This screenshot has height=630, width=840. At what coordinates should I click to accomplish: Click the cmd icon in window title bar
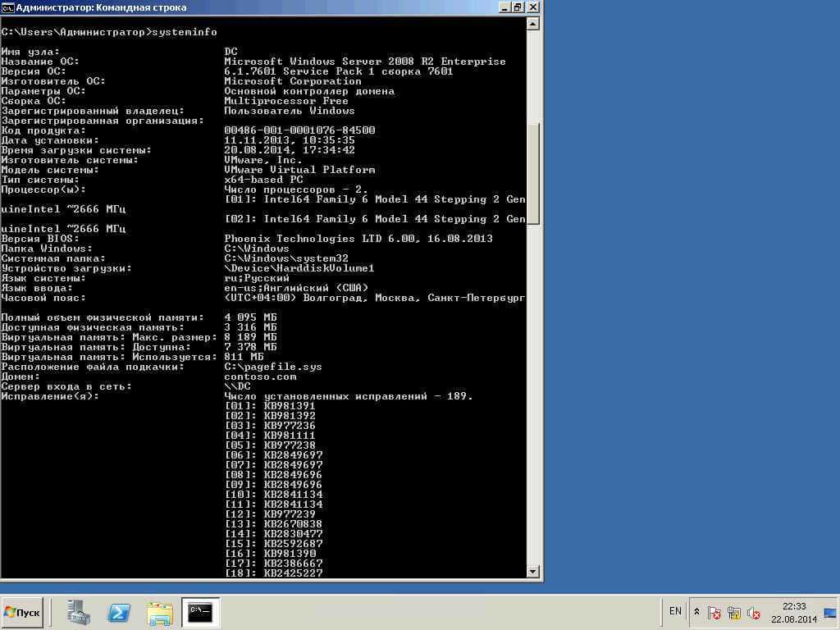click(7, 7)
